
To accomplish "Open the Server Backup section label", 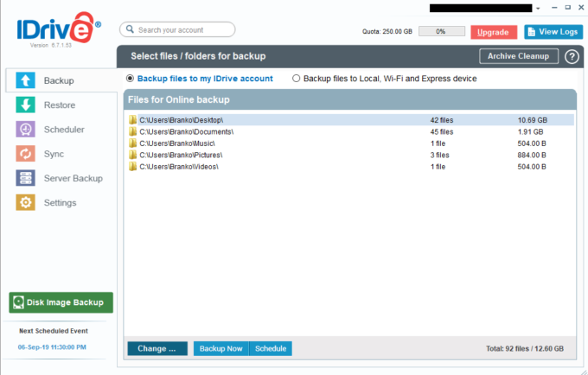I will tap(73, 178).
